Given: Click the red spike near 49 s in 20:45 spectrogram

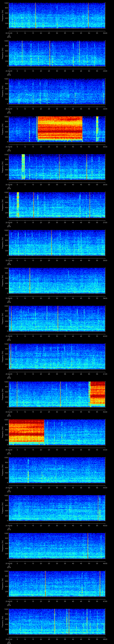Looking at the screenshot, I should point(88,546).
